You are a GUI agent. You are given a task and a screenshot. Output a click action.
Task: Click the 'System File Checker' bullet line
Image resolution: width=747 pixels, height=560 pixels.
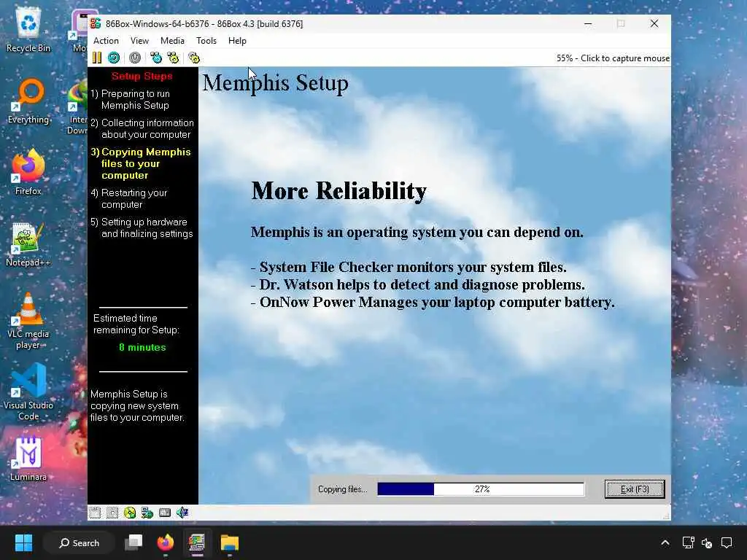coord(409,267)
